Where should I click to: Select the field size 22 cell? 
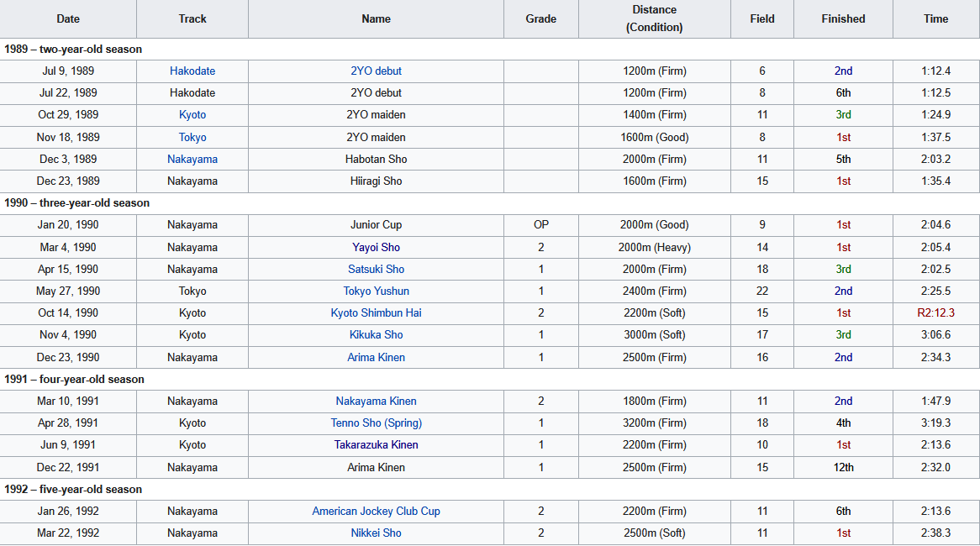(x=761, y=291)
